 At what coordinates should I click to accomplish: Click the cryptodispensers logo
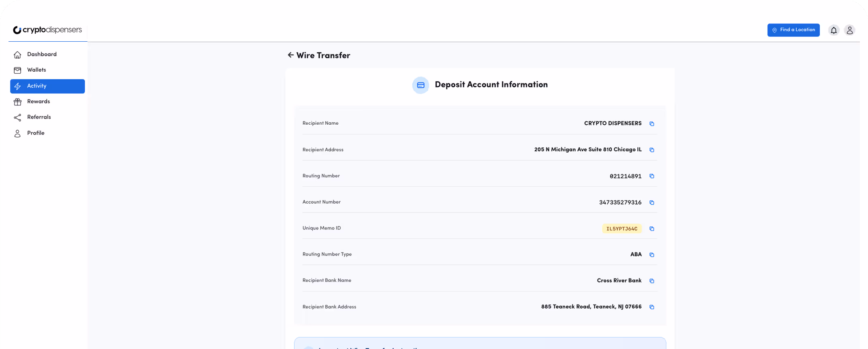click(x=47, y=30)
